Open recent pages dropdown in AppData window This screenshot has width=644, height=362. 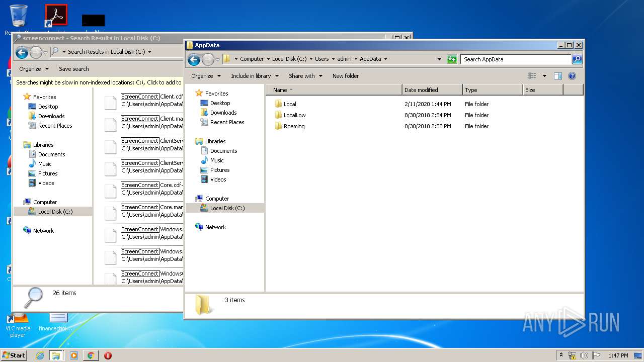pyautogui.click(x=217, y=59)
